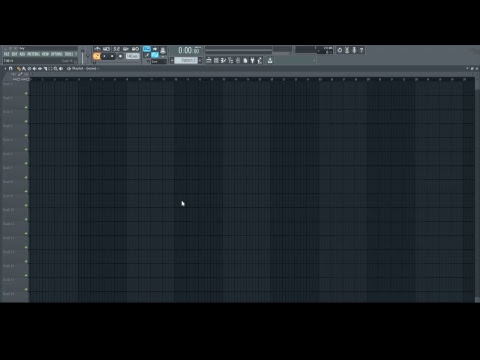480x360 pixels.
Task: Toggle loop recording icon
Action: 135,49
